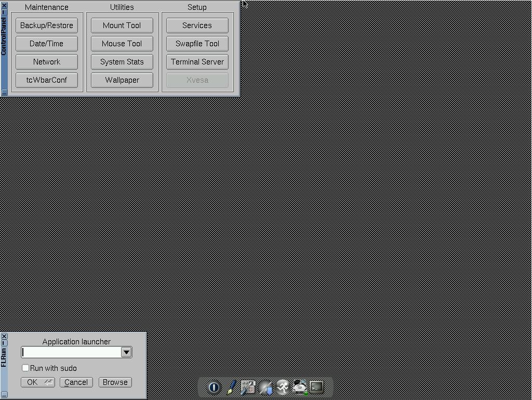Open the Apps download icon in the dock

tap(265, 387)
